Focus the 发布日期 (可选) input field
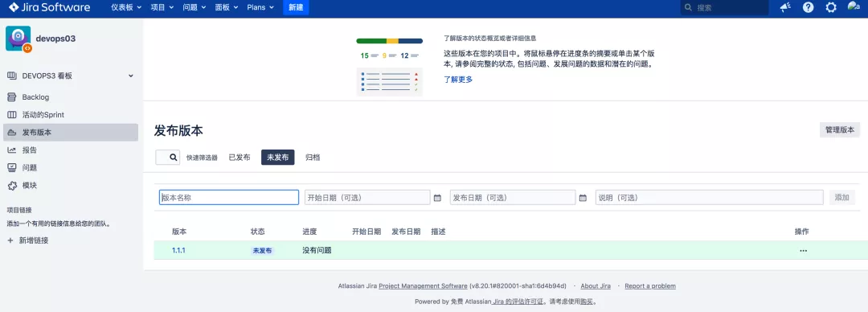The width and height of the screenshot is (868, 312). tap(513, 197)
